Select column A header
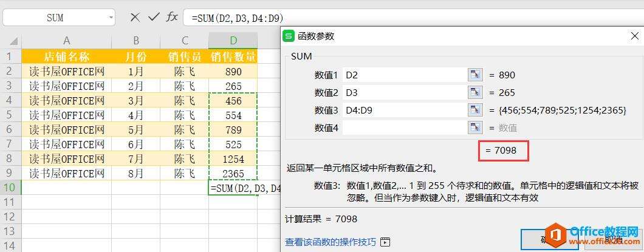Viewport: 644px width, 252px height. click(x=67, y=41)
